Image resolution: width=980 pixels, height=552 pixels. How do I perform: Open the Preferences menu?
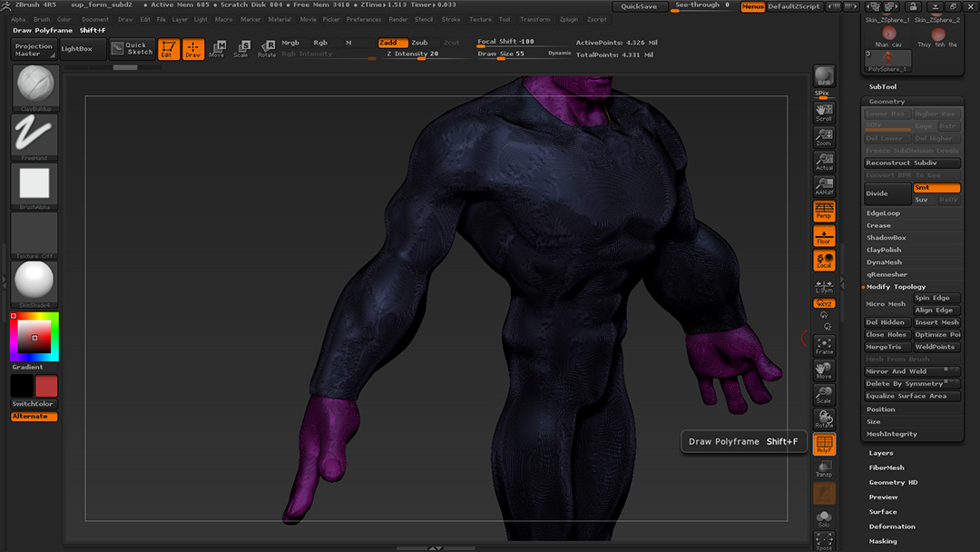click(364, 19)
